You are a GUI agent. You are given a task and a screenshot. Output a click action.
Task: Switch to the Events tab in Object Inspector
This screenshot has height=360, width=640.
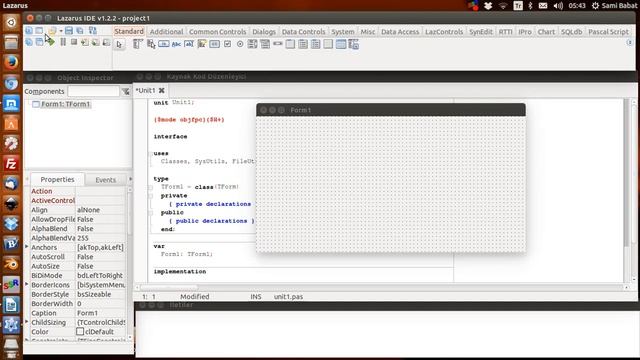(106, 180)
